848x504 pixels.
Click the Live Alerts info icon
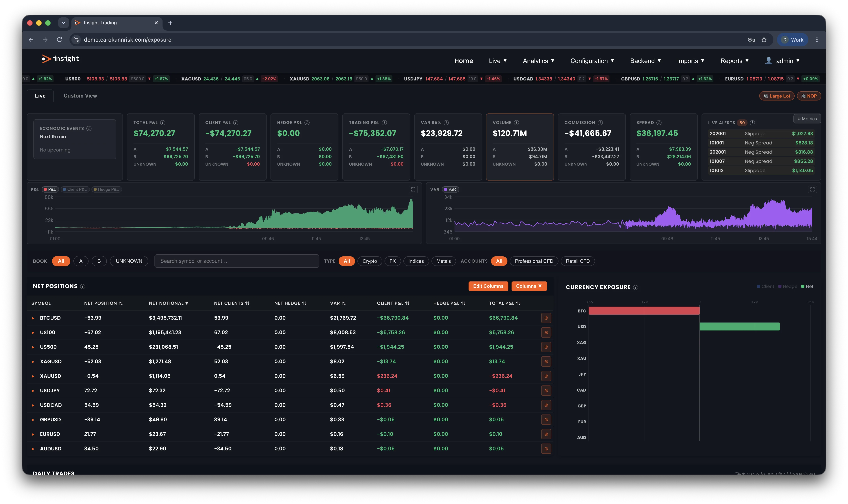[753, 123]
